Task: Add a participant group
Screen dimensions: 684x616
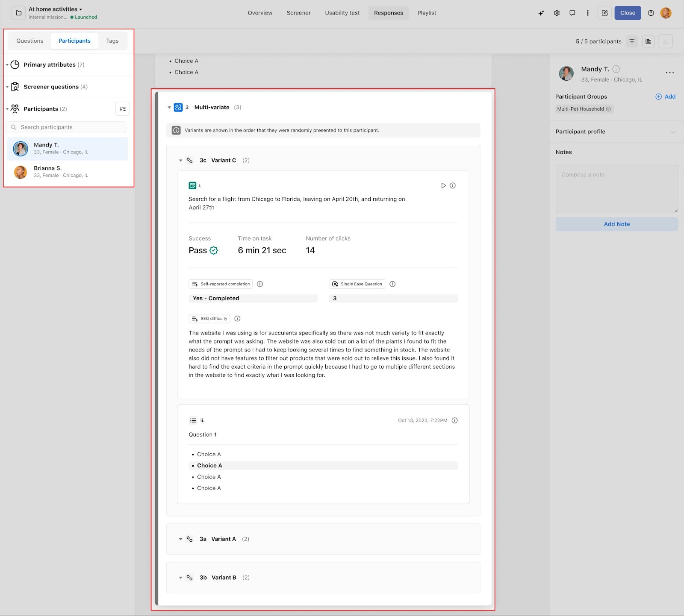Action: tap(665, 97)
